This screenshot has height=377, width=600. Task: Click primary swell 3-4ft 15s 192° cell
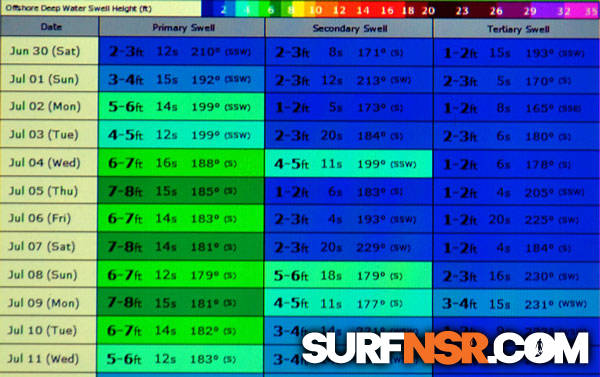[181, 79]
